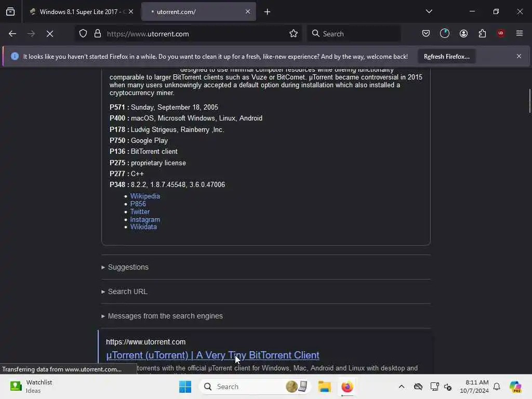Open Copilot preview icon in taskbar
The height and width of the screenshot is (399, 532).
(x=515, y=387)
